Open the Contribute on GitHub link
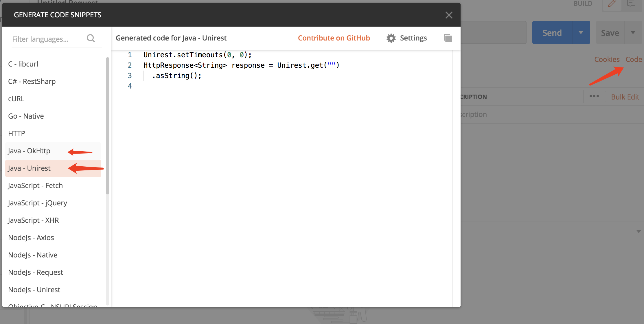This screenshot has width=644, height=324. click(x=334, y=38)
